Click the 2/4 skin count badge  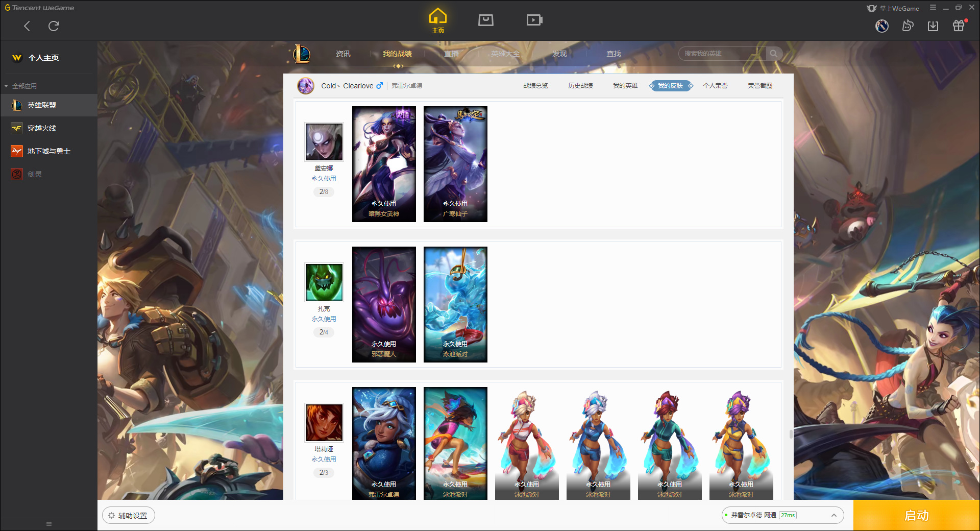click(324, 332)
